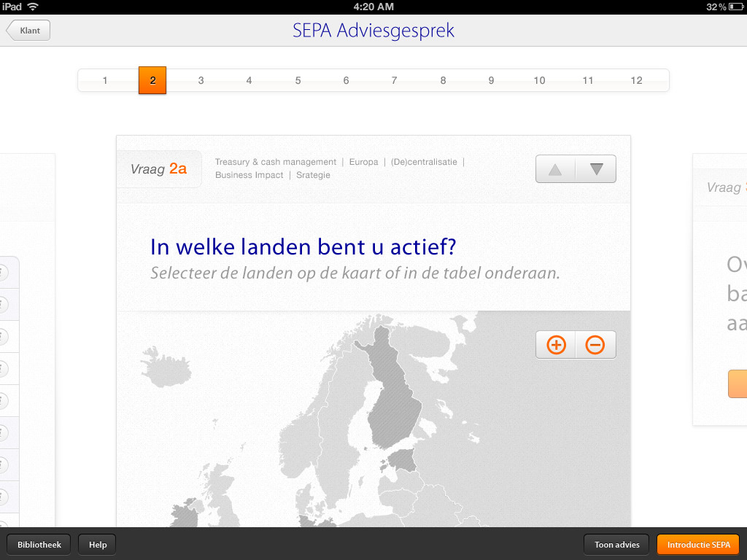Jump to step 3 in the navigator

point(201,80)
